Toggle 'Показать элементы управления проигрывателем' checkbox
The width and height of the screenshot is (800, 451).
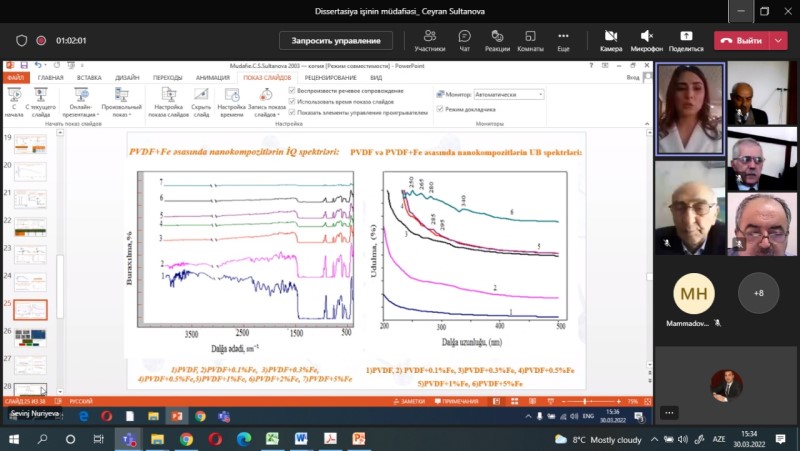(292, 112)
